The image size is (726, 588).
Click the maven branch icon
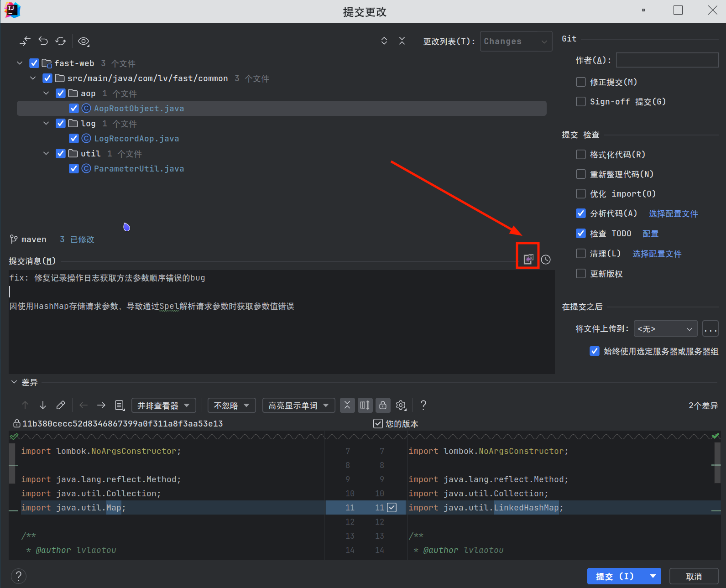tap(14, 239)
